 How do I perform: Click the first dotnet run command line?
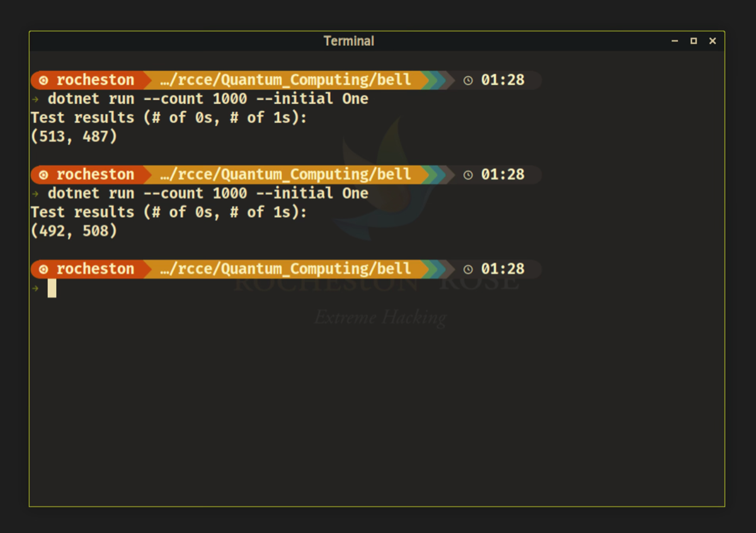tap(208, 99)
